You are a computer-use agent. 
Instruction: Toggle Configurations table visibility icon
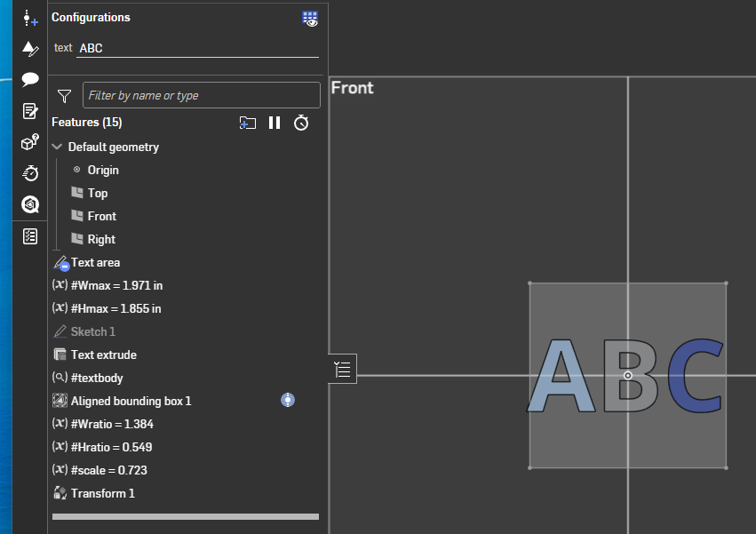point(310,19)
